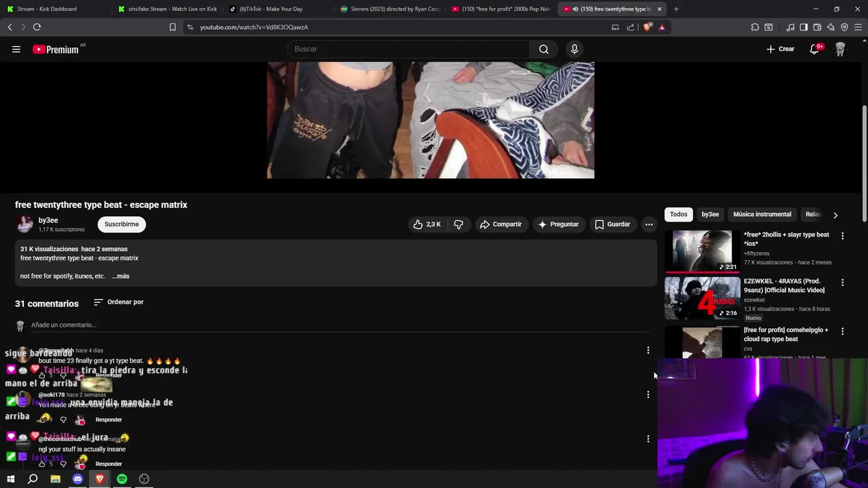The height and width of the screenshot is (488, 868).
Task: Click the Compartir share button
Action: coord(500,224)
